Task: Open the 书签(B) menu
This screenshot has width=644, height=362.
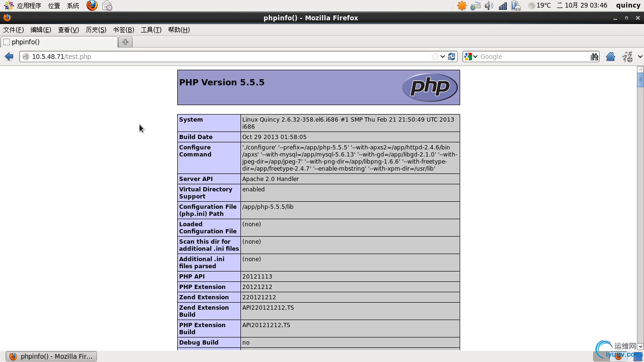Action: [x=124, y=30]
